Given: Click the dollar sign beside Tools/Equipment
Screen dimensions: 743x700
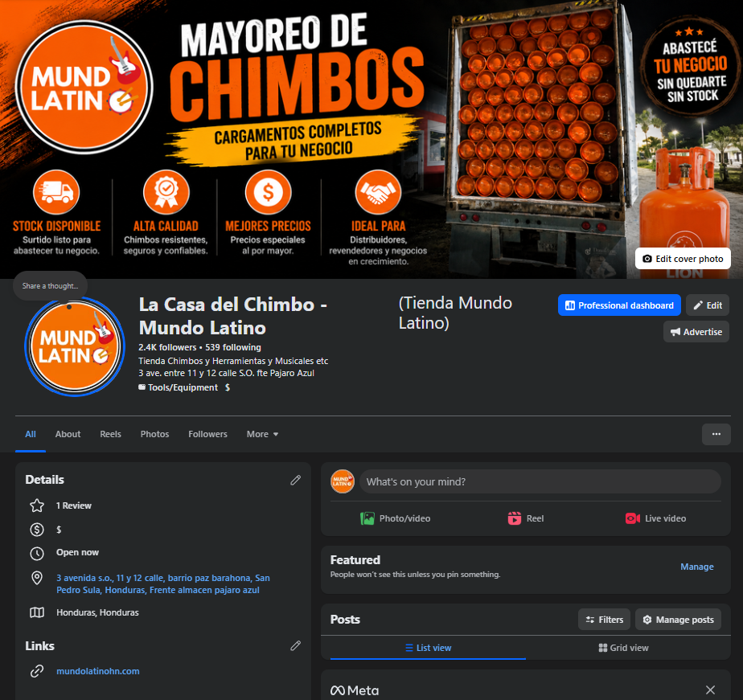Looking at the screenshot, I should pyautogui.click(x=228, y=387).
